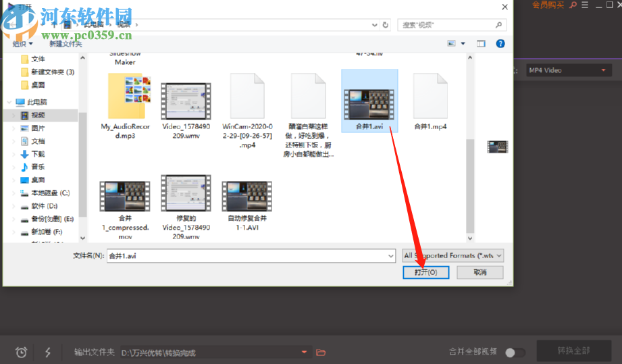Viewport: 622px width, 364px height.
Task: Open the 文件 folder in sidebar
Action: click(x=33, y=59)
